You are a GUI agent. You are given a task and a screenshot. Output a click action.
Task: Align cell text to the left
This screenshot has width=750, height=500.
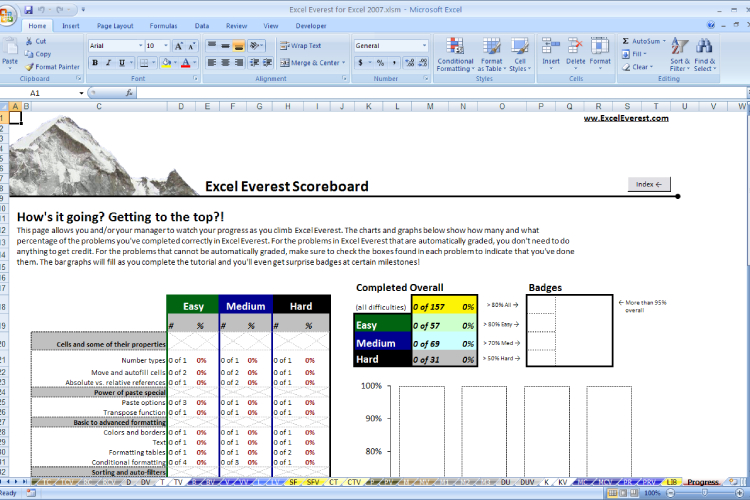coord(211,63)
